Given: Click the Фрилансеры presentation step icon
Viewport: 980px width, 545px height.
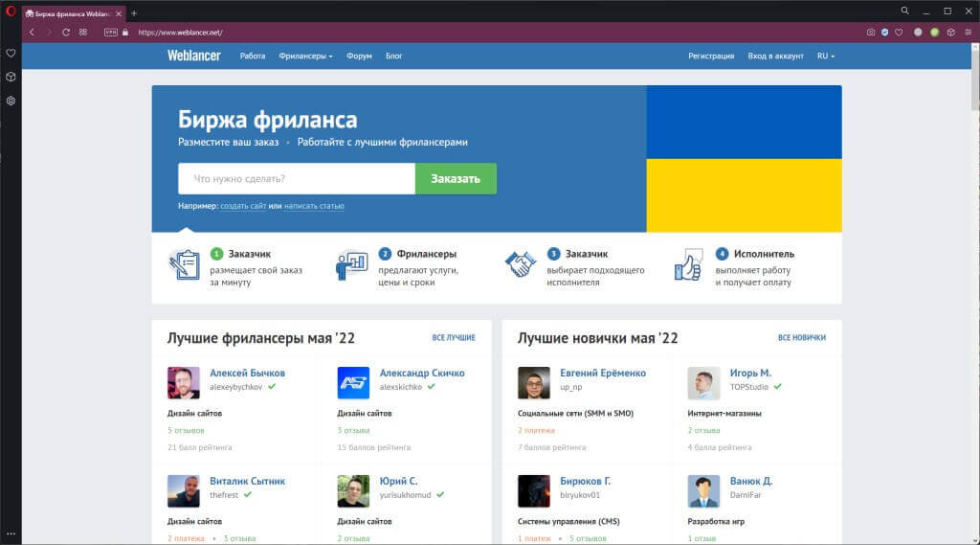Looking at the screenshot, I should coord(352,265).
